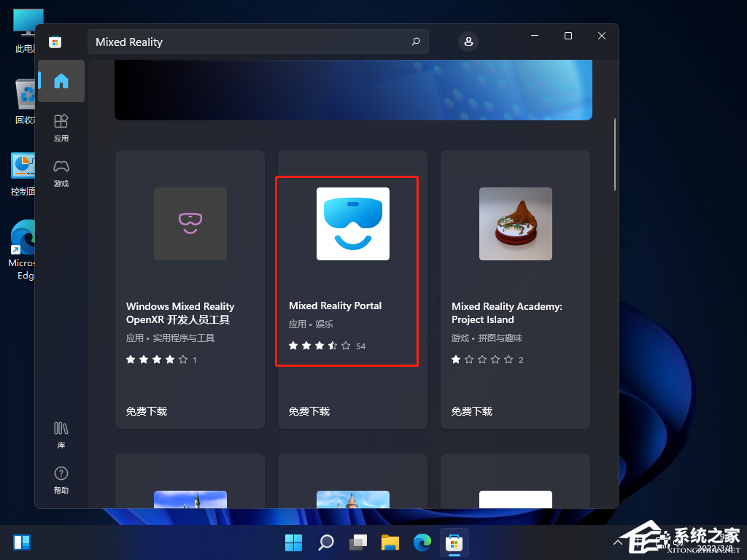Screen dimensions: 747x560
Task: Open the Games section in the sidebar
Action: [x=61, y=173]
